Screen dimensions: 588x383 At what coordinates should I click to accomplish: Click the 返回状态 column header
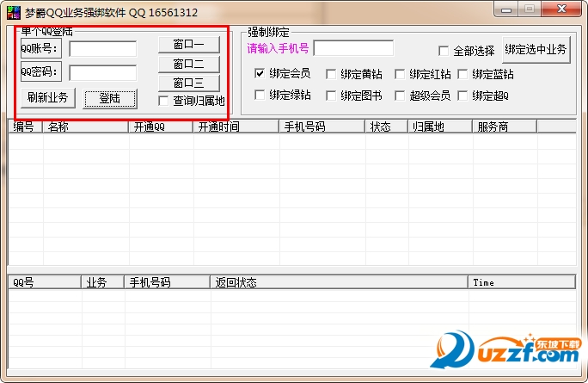[x=340, y=282]
